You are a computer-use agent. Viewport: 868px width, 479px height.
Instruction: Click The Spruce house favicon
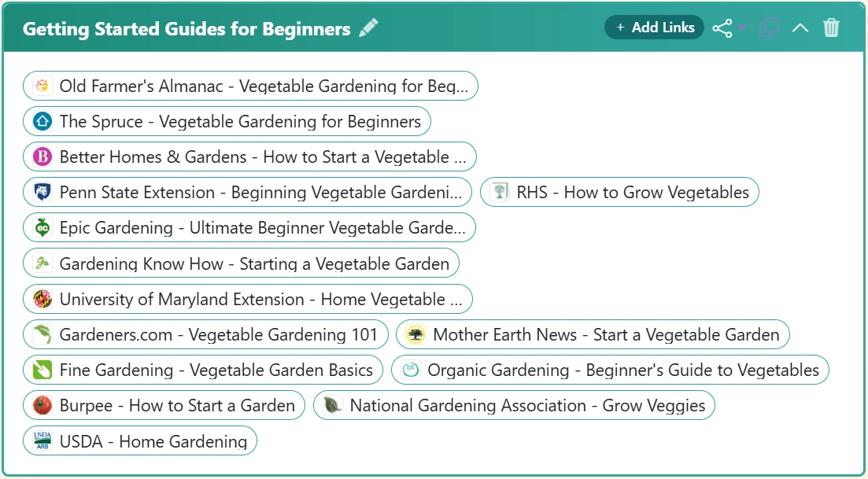[42, 122]
